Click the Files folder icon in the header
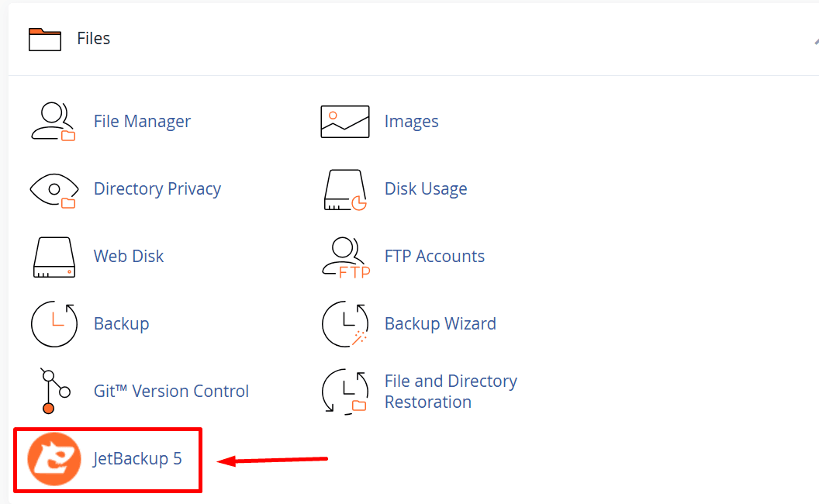 44,38
